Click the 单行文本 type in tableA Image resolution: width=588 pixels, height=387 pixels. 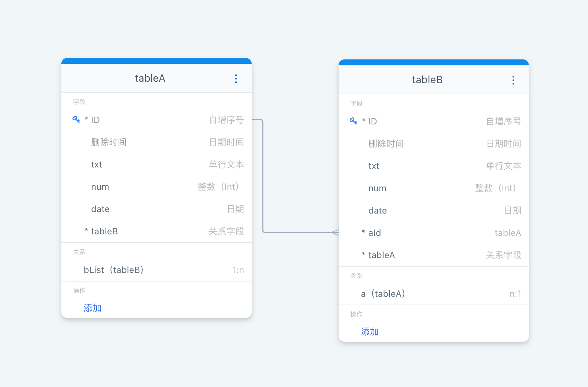click(226, 165)
